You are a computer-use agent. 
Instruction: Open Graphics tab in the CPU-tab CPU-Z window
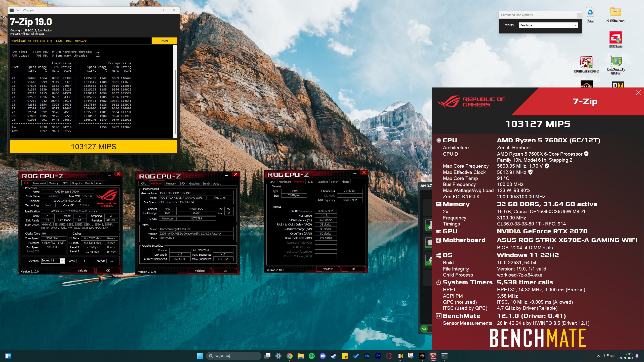click(x=77, y=183)
